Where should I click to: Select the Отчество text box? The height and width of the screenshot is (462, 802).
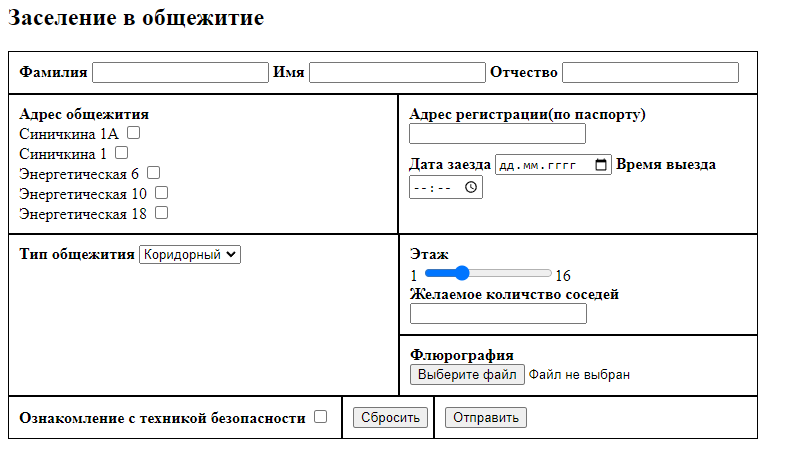(650, 73)
